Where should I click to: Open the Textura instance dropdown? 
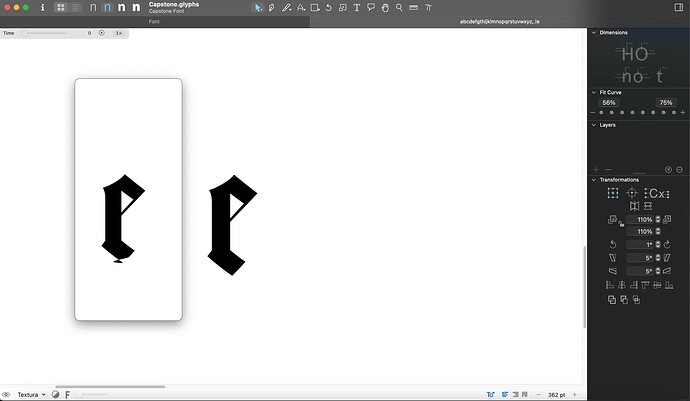(x=32, y=395)
